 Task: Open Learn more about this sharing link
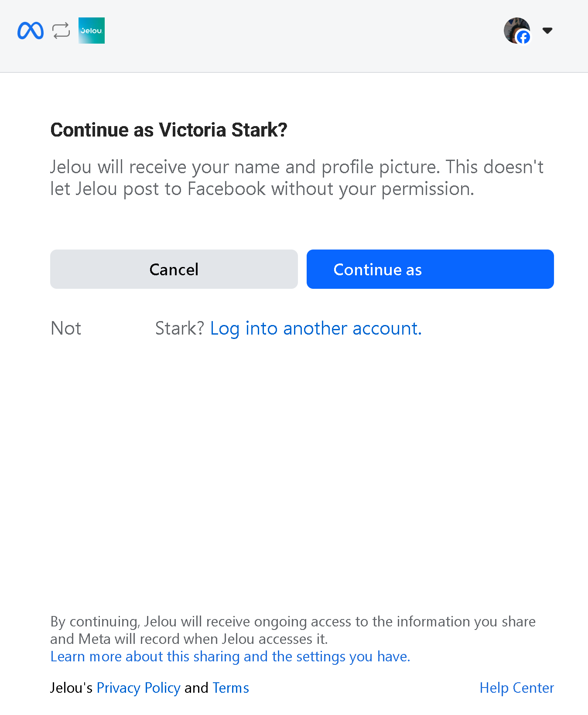click(x=230, y=656)
